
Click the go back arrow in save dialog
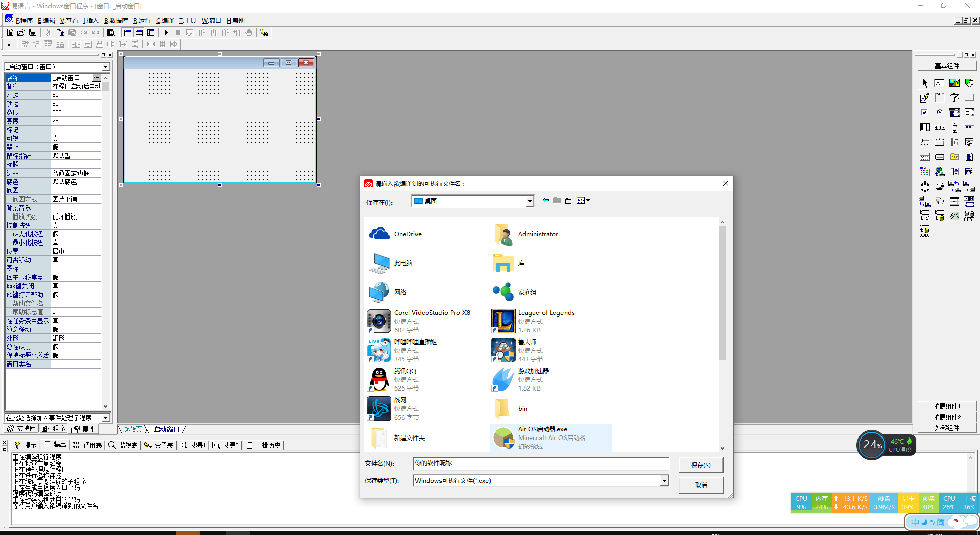(545, 200)
